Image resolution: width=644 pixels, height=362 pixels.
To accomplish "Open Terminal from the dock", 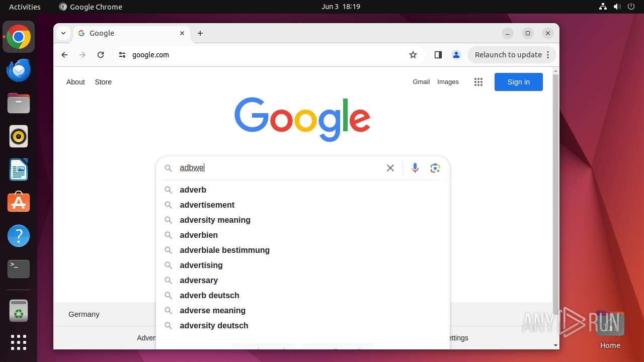I will tap(19, 269).
